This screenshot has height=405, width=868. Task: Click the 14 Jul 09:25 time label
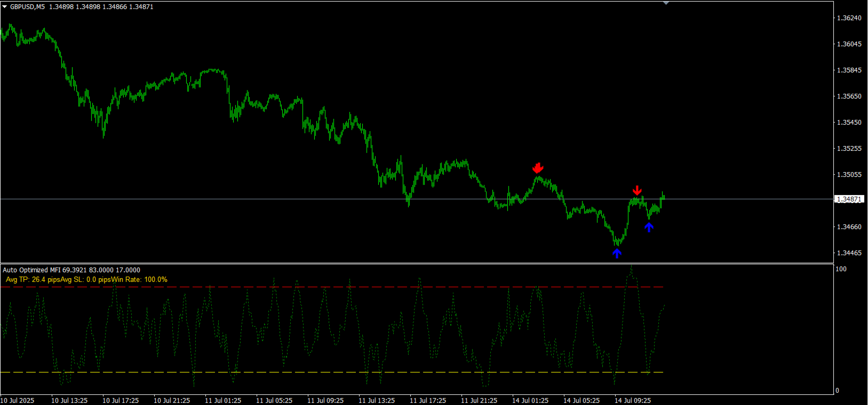[x=633, y=401]
